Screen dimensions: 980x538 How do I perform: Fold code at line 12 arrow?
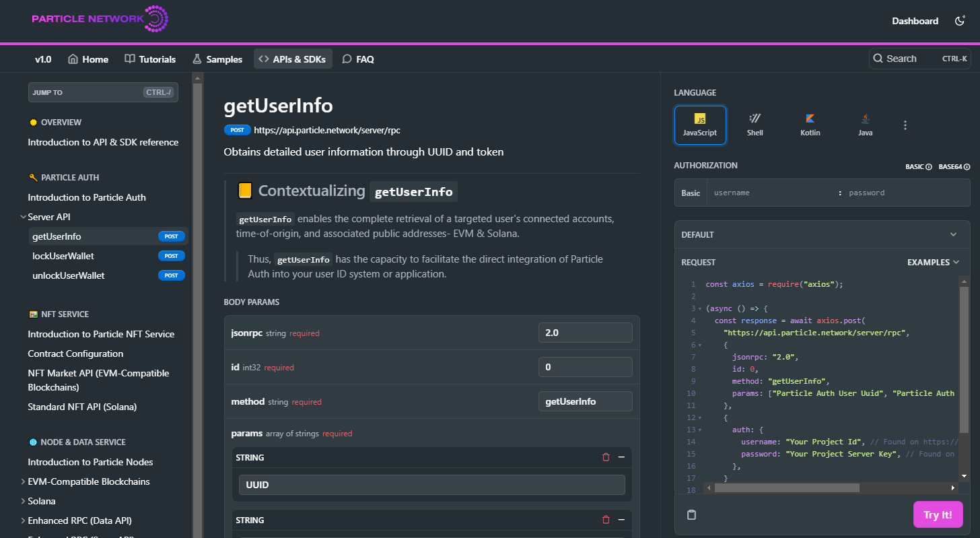700,418
